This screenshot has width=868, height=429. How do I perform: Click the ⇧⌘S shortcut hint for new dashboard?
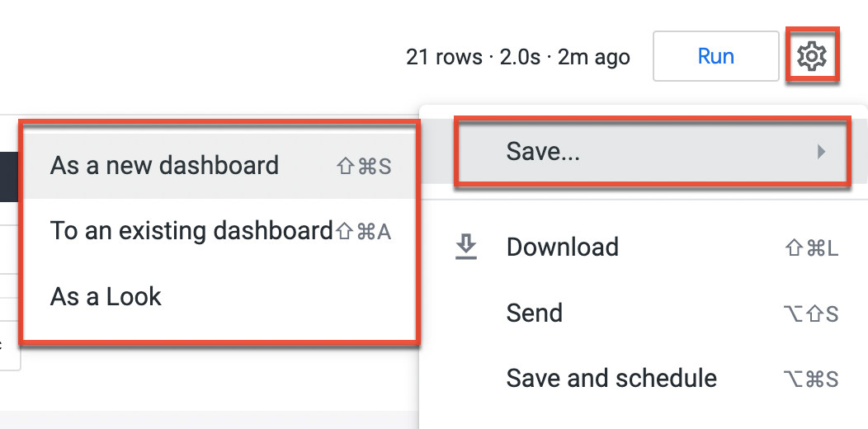pyautogui.click(x=363, y=167)
